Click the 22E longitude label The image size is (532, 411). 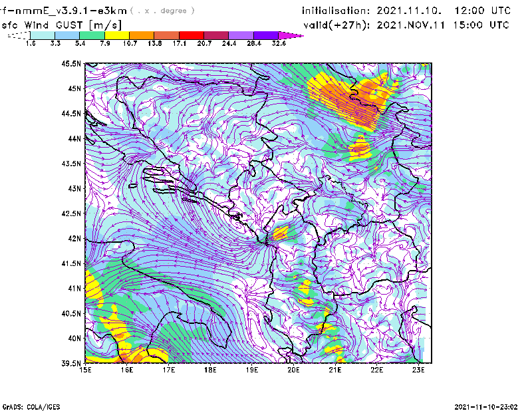377,370
